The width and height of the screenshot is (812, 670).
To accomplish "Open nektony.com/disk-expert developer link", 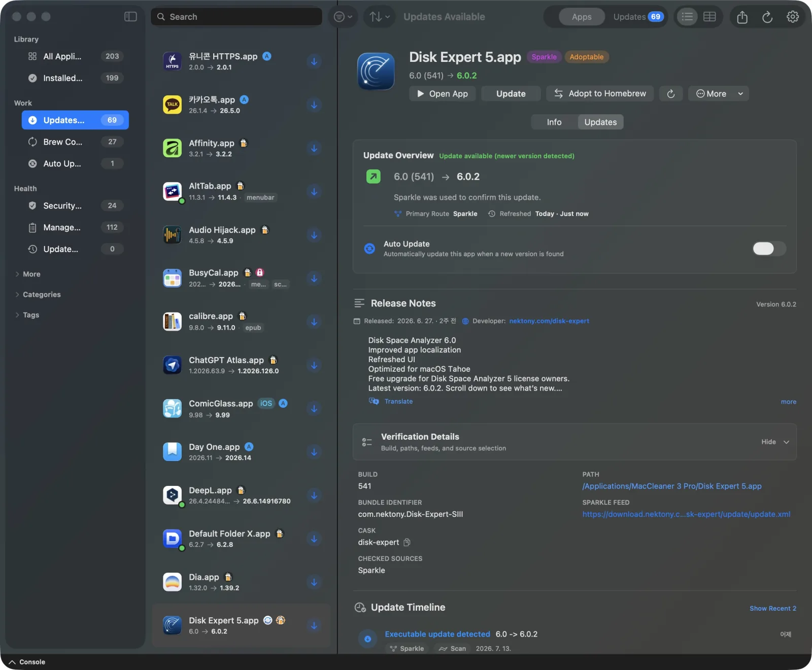I will coord(549,321).
